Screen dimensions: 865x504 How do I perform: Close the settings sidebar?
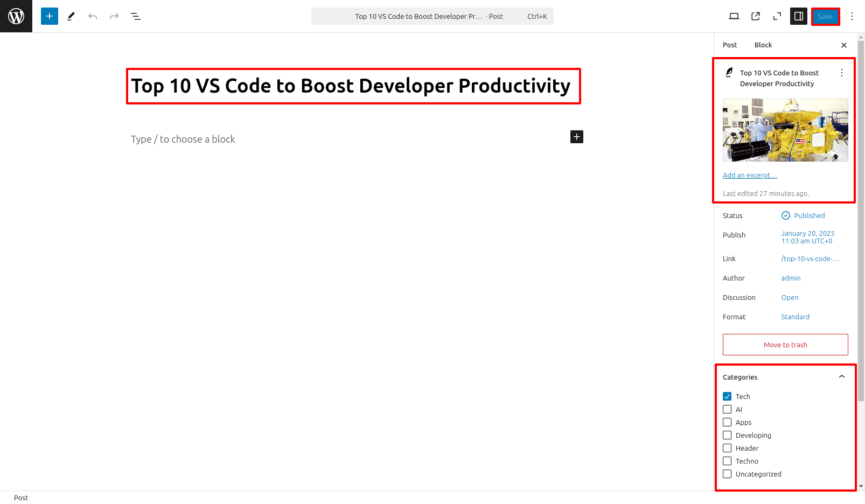[x=844, y=45]
